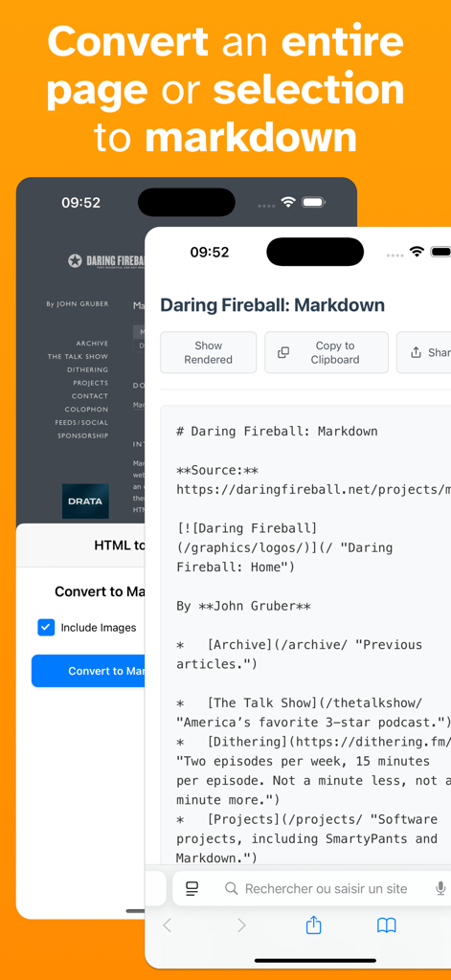The image size is (451, 980).
Task: Tap the Daring Fireball star logo
Action: coord(75,260)
